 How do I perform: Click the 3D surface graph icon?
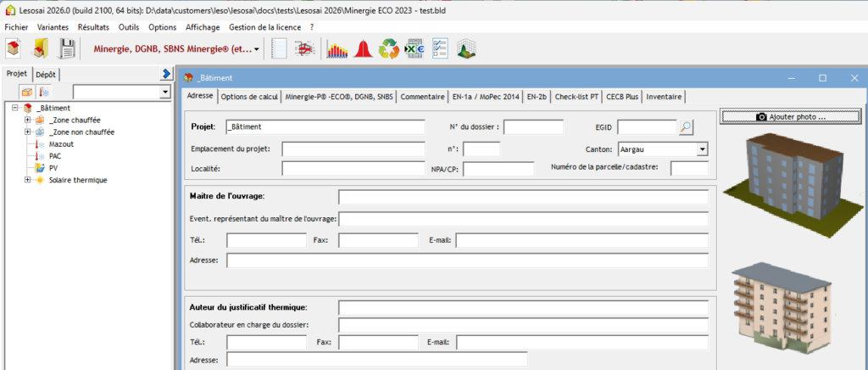pyautogui.click(x=466, y=49)
